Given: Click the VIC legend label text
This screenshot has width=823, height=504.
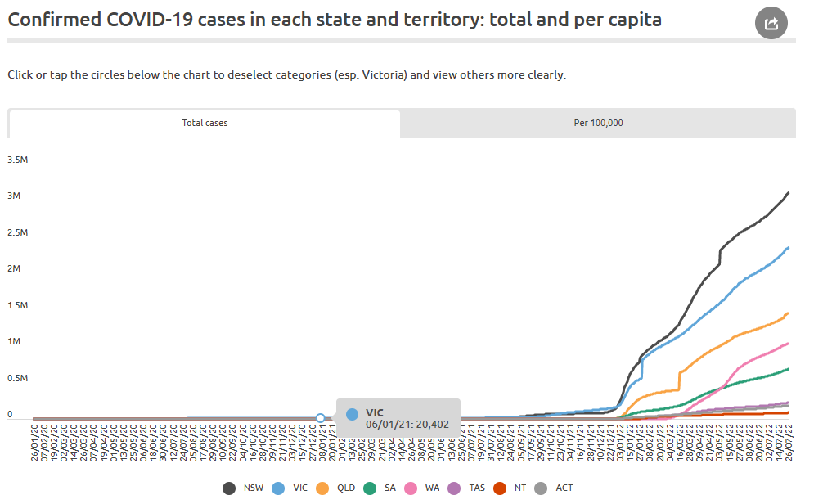Looking at the screenshot, I should pos(300,488).
